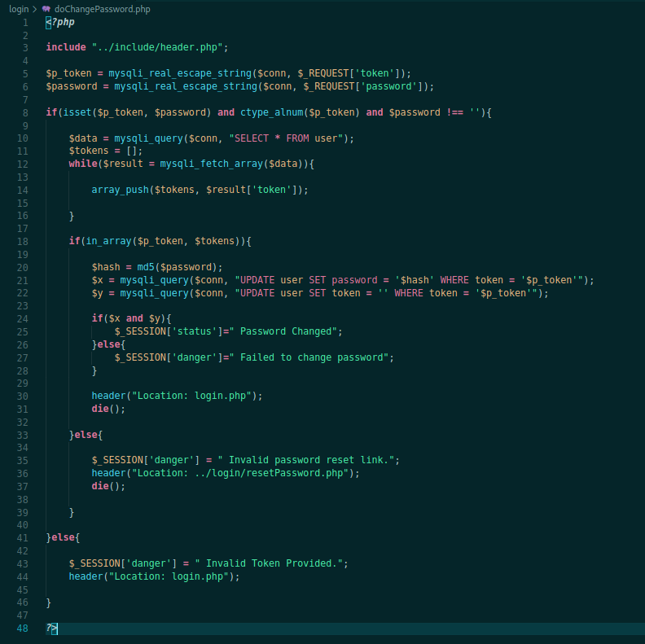The image size is (645, 644).
Task: Click the opening '<?php' tag
Action: click(x=60, y=22)
